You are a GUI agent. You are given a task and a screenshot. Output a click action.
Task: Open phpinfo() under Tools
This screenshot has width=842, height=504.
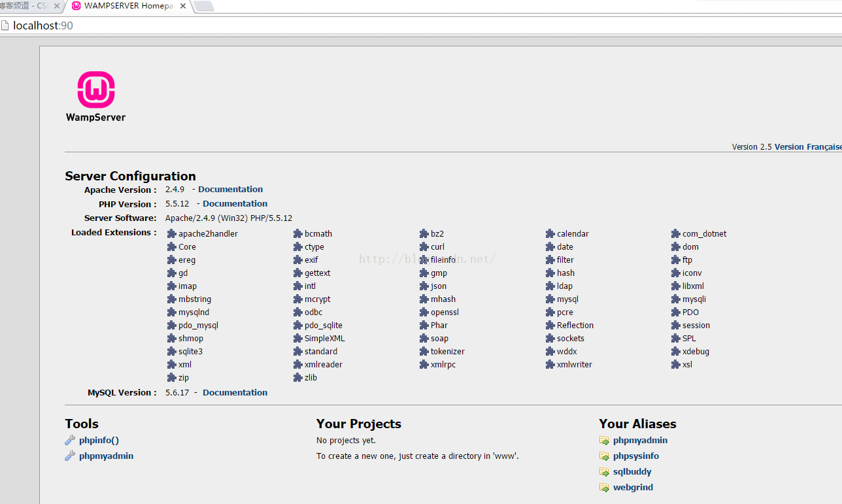99,440
